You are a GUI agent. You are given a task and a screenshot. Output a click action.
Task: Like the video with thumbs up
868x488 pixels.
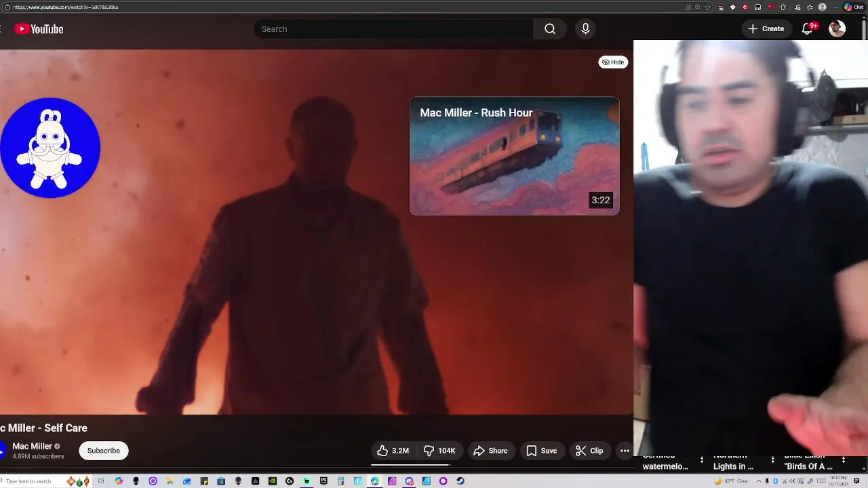[x=393, y=451]
